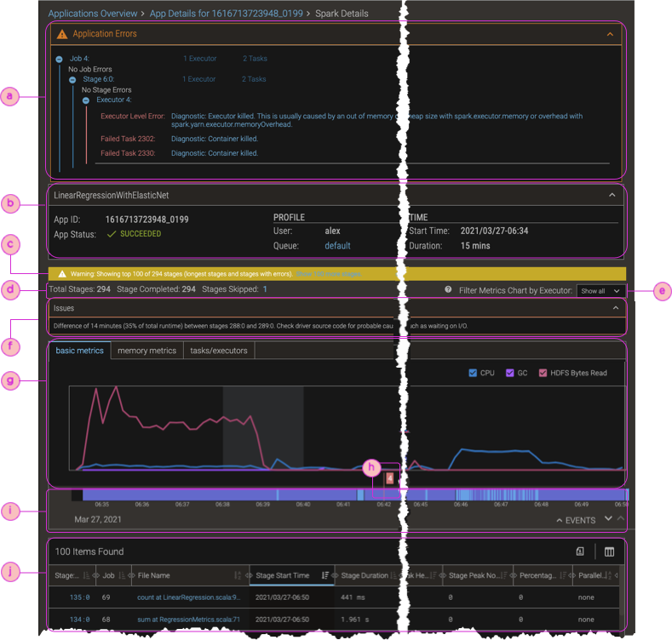672x640 pixels.
Task: Go to Applications Overview breadcrumb
Action: (93, 14)
